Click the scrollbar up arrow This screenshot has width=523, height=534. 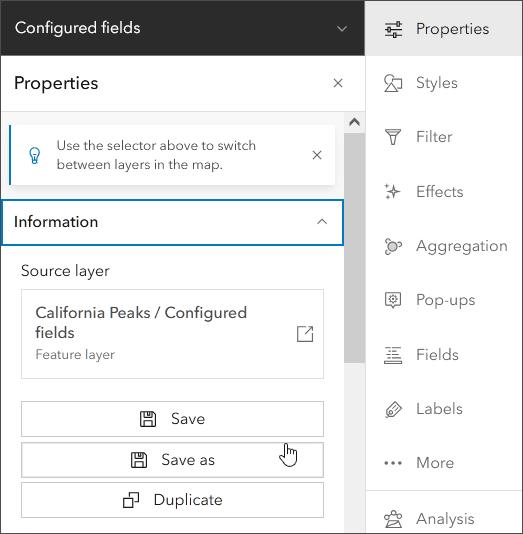354,122
